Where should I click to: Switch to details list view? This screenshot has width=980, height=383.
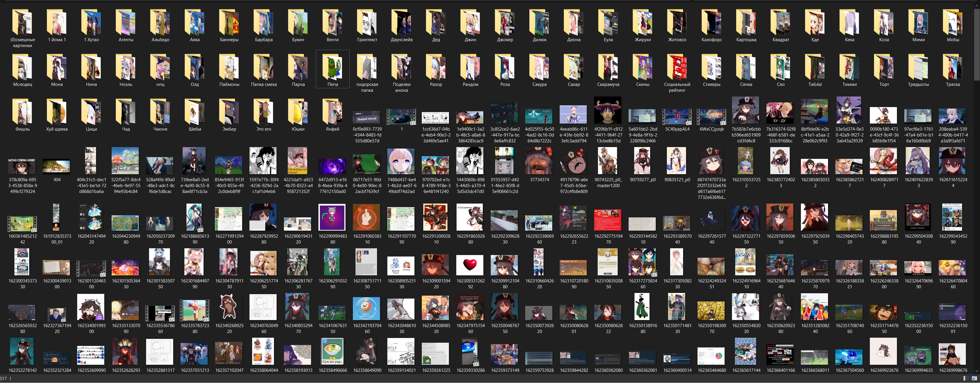[966, 378]
